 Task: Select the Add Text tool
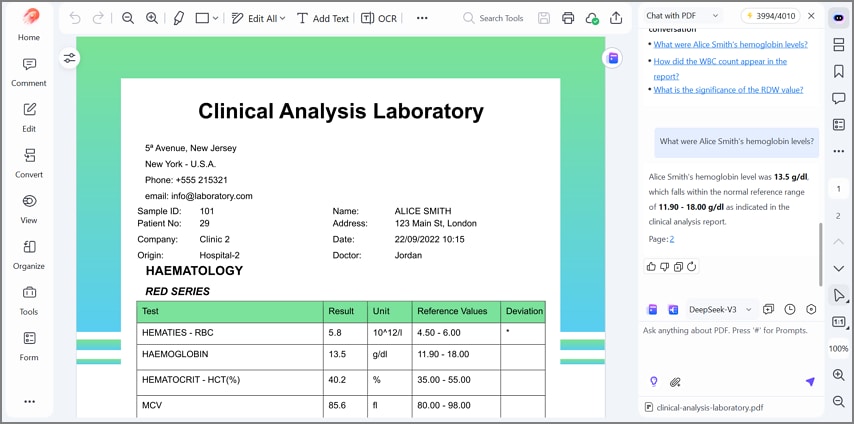click(322, 18)
